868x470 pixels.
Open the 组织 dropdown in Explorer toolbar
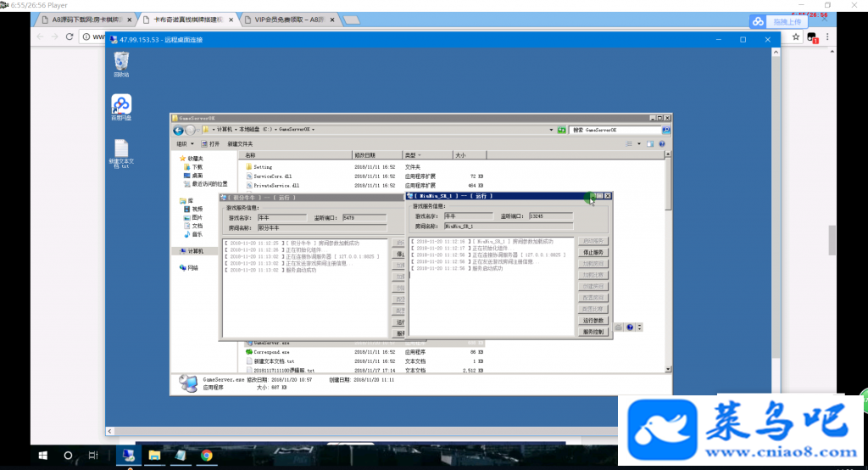point(185,144)
